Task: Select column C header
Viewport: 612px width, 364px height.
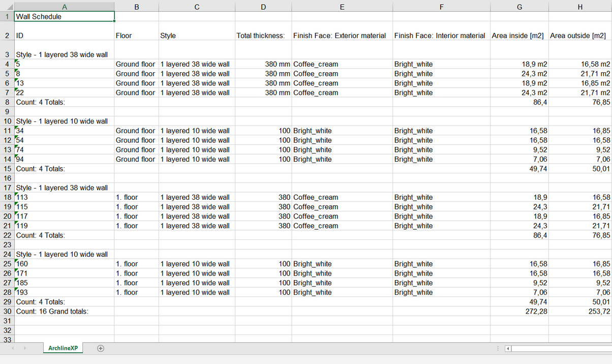Action: [197, 6]
